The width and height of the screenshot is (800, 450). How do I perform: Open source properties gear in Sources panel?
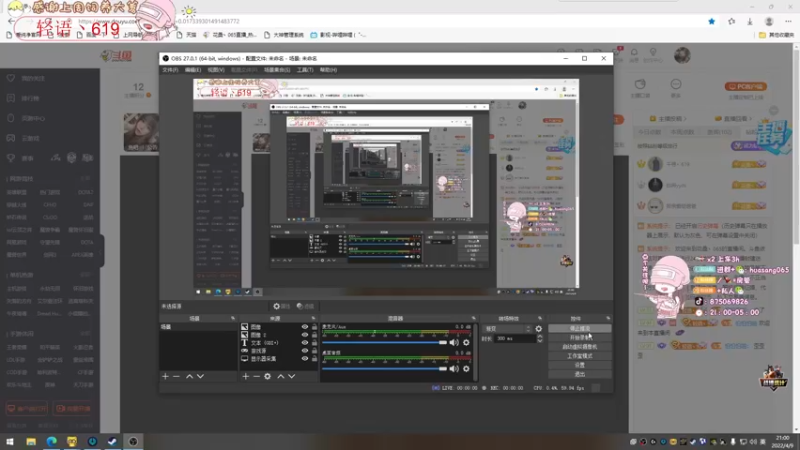pyautogui.click(x=268, y=377)
